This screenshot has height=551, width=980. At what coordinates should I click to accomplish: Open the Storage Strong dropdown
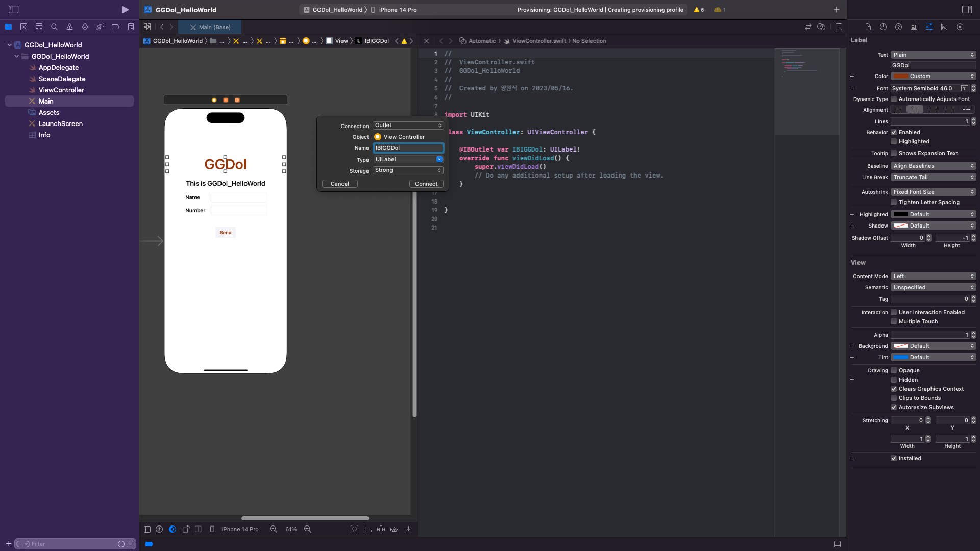pos(408,170)
